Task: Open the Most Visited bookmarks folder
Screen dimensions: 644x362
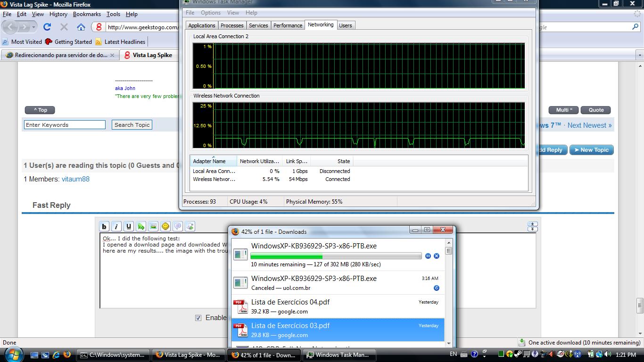Action: coord(22,42)
